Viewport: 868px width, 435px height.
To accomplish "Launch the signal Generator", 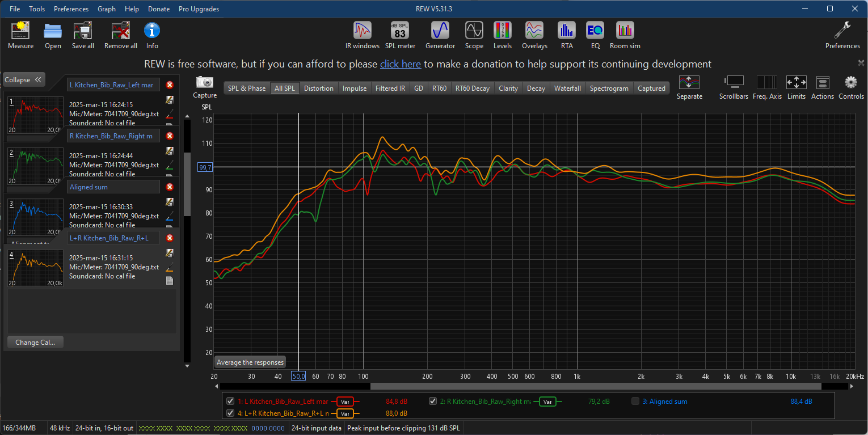I will [440, 35].
